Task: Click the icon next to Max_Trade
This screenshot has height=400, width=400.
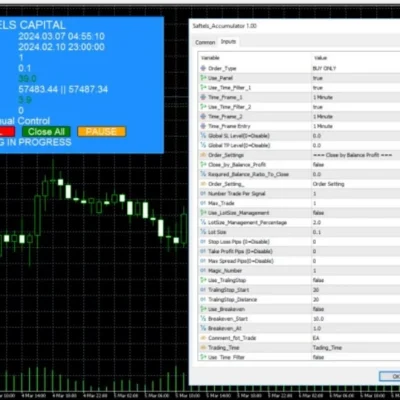Action: click(x=203, y=203)
